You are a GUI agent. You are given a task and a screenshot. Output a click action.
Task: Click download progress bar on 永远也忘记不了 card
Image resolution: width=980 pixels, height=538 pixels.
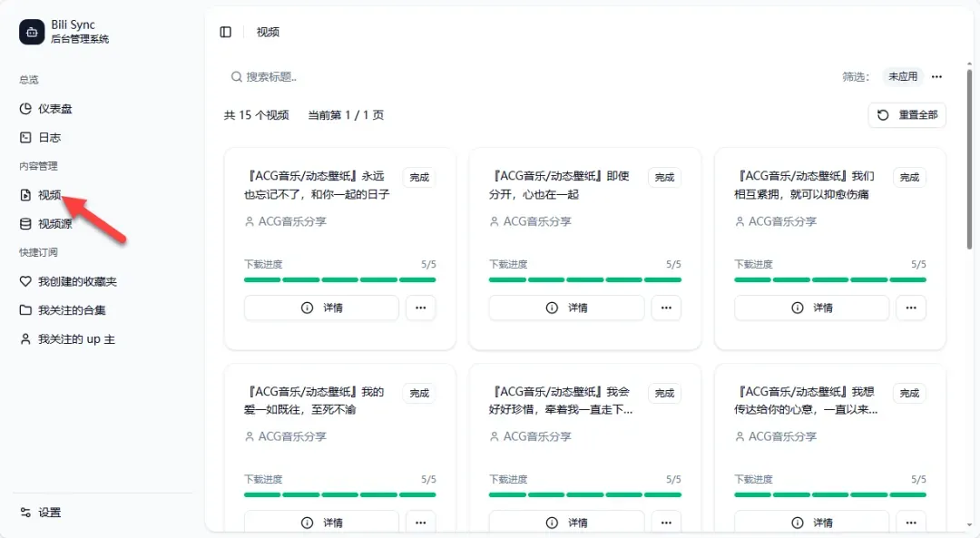coord(340,280)
